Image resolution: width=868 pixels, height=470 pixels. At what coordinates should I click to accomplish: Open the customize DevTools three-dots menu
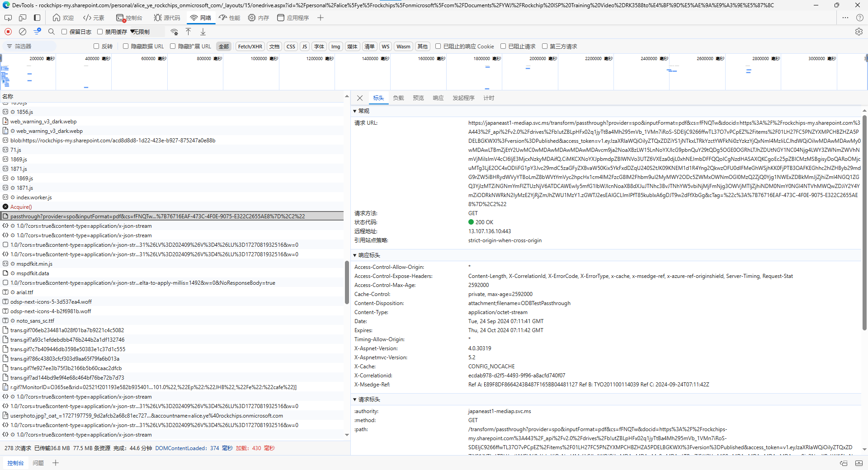coord(845,18)
